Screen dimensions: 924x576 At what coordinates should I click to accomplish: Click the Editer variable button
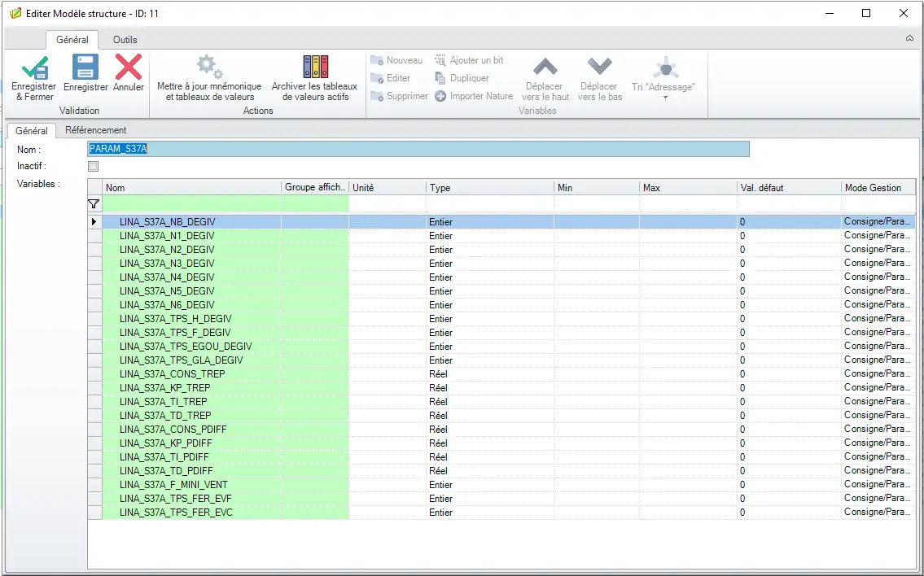click(x=390, y=78)
